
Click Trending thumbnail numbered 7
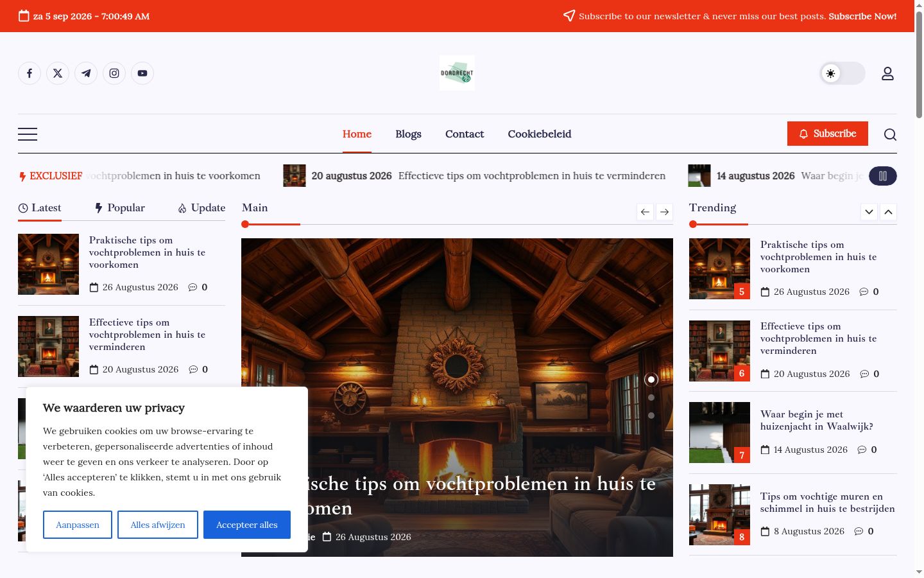(x=719, y=432)
